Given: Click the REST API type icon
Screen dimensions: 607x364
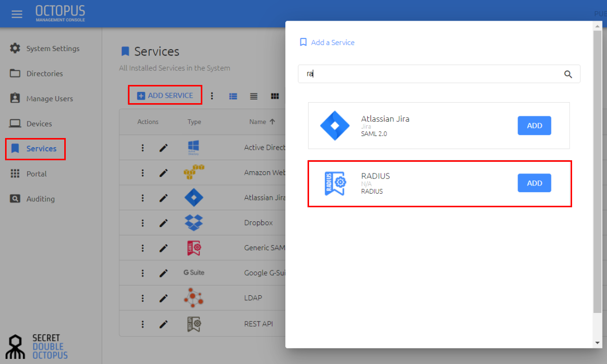Looking at the screenshot, I should [194, 324].
